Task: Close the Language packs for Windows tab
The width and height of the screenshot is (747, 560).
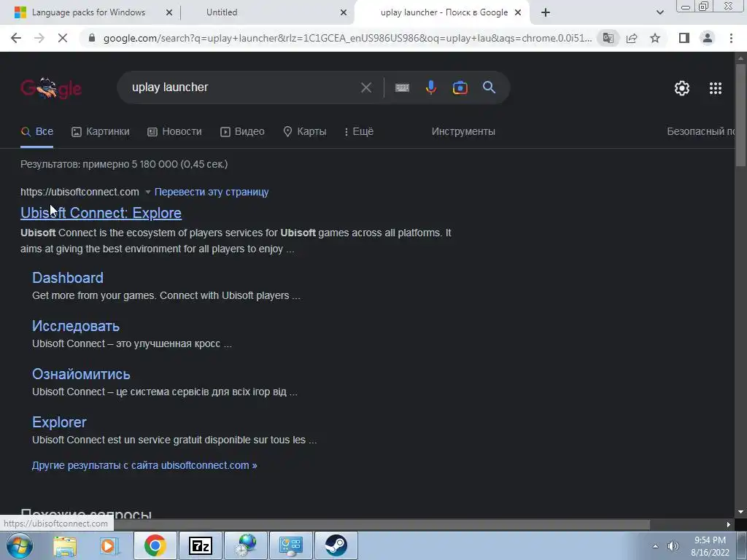Action: (169, 12)
